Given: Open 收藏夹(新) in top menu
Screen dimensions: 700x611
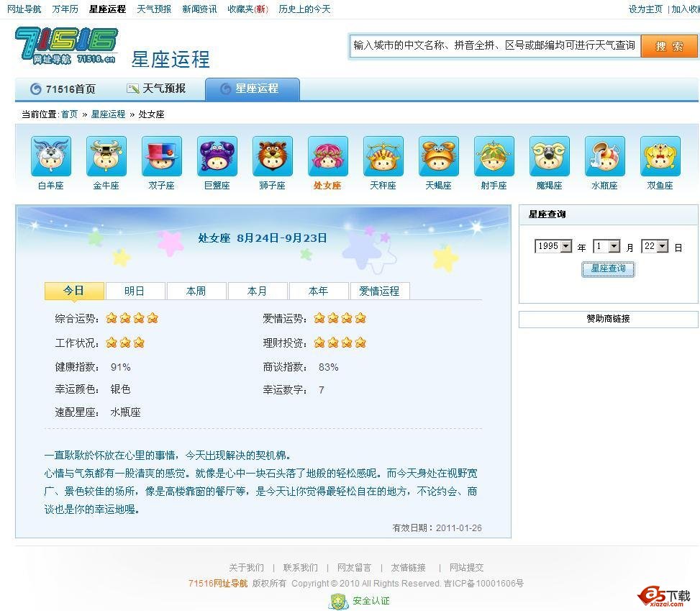Looking at the screenshot, I should (247, 9).
